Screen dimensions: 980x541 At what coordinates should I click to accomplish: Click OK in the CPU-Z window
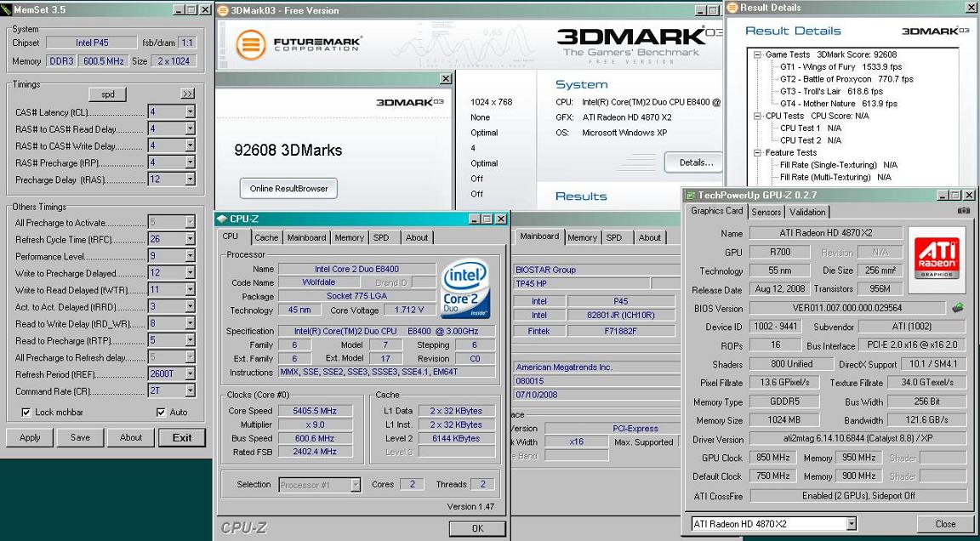(477, 528)
